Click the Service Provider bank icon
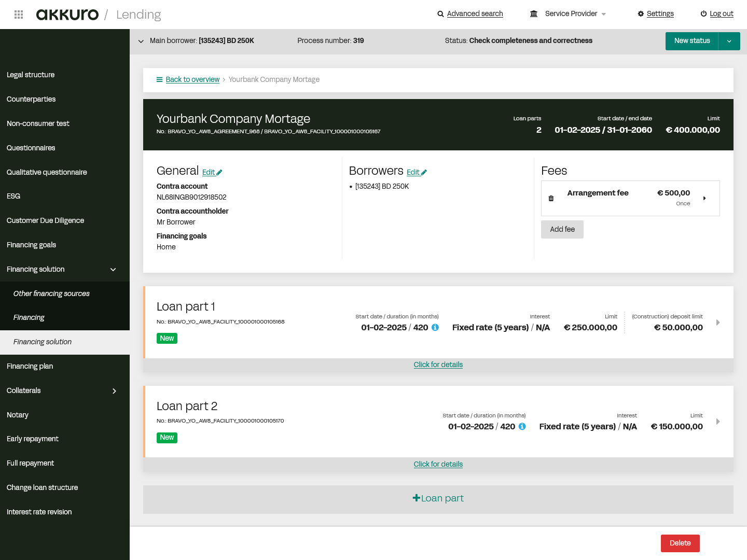 (534, 13)
